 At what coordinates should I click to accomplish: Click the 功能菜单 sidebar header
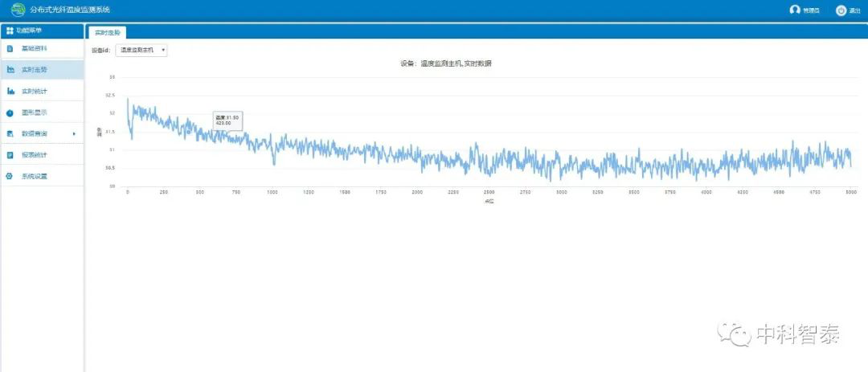tap(29, 31)
